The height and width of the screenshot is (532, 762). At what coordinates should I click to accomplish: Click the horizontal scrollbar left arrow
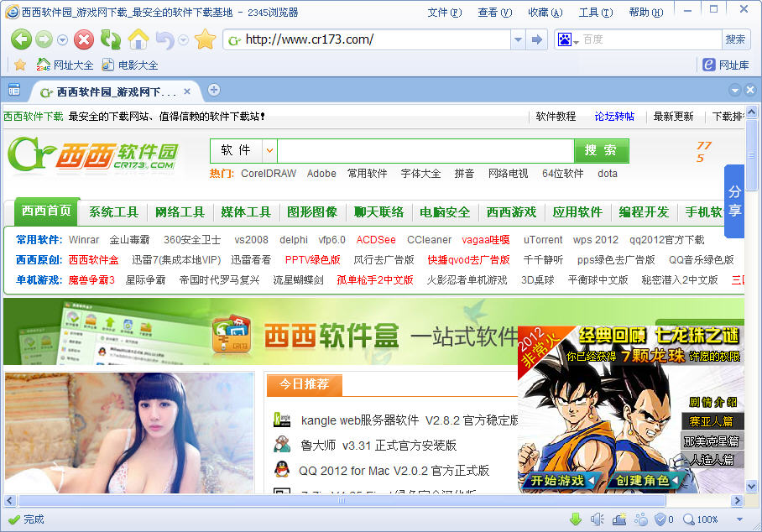tap(10, 500)
